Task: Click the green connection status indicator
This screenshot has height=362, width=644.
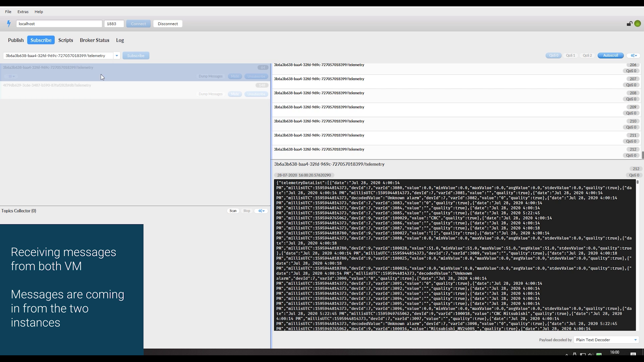Action: [638, 23]
